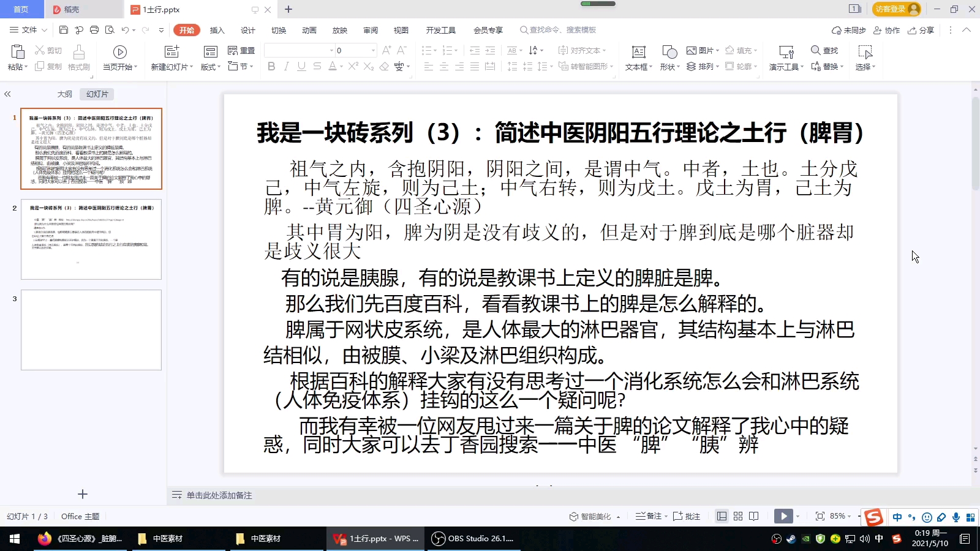Toggle Underline formatting
The height and width of the screenshot is (551, 980).
pyautogui.click(x=301, y=66)
